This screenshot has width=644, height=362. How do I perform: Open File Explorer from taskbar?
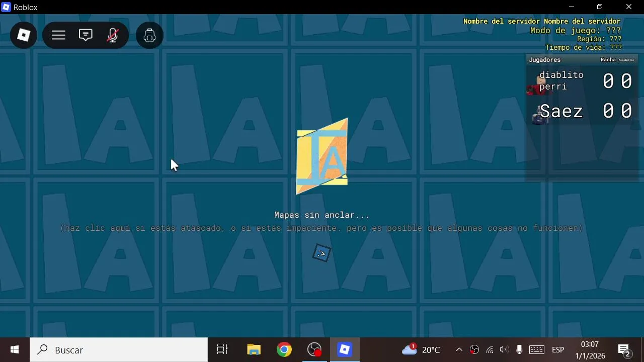coord(254,349)
